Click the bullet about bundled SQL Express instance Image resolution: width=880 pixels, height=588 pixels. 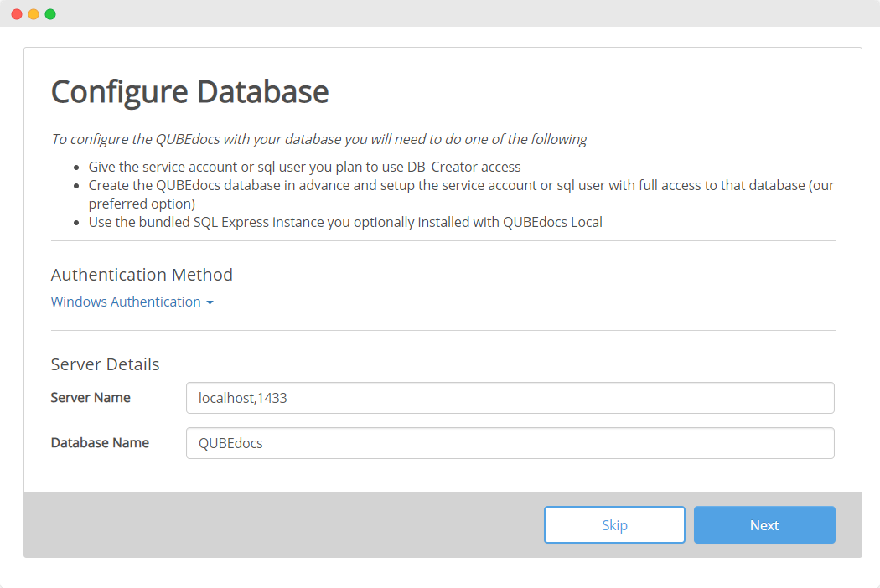pos(345,222)
